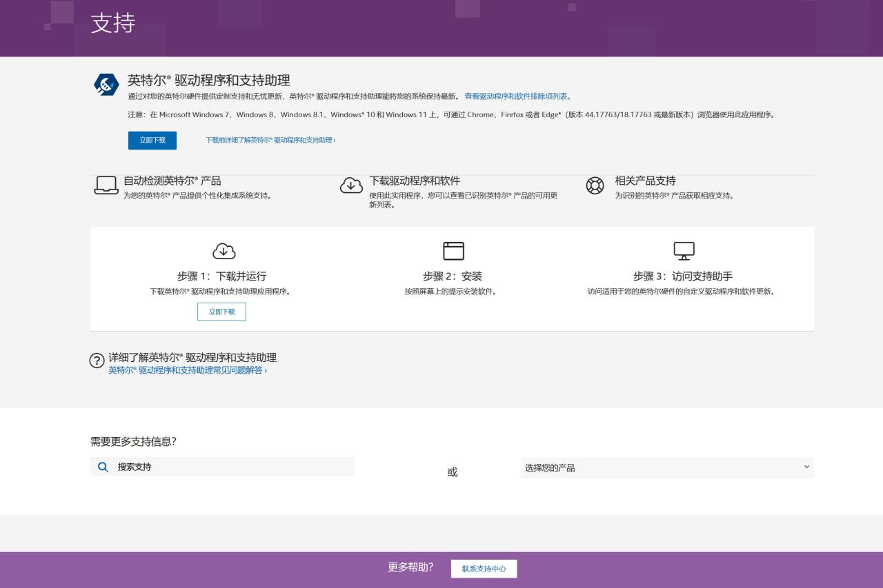Viewport: 883px width, 588px height.
Task: Click the 按照屏幕上的提示安装软件 text
Action: 450,292
